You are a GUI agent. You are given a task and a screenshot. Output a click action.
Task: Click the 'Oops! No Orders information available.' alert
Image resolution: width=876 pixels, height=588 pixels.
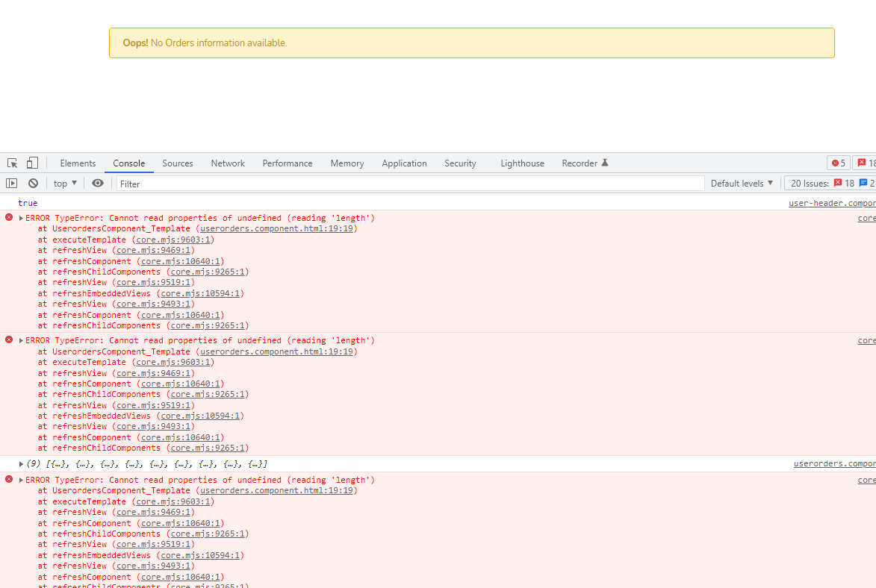(471, 43)
